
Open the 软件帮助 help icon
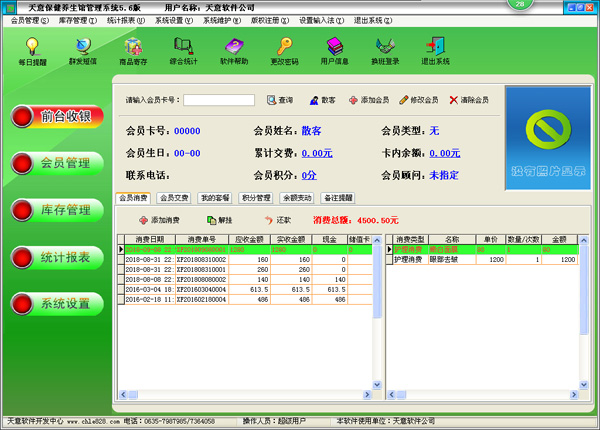coord(234,50)
